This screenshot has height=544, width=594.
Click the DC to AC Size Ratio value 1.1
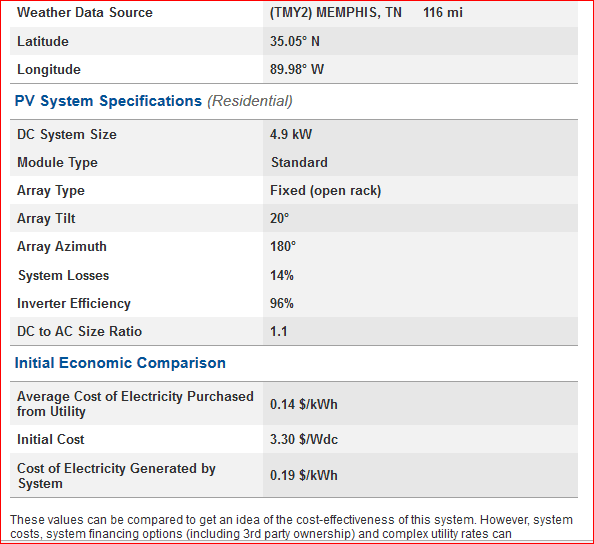[x=278, y=331]
